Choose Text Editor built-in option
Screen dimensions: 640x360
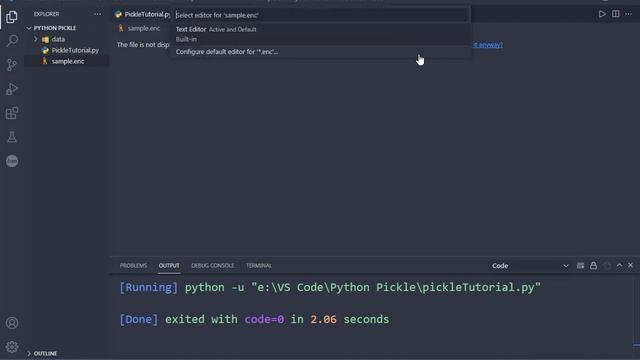point(320,34)
